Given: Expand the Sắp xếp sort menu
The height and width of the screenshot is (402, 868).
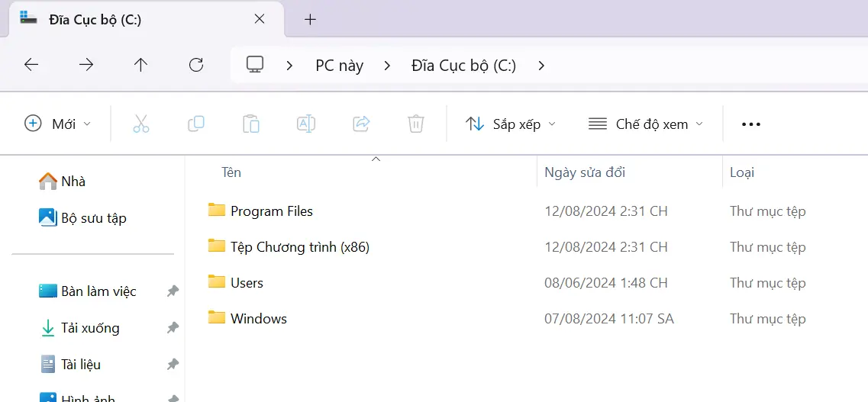Looking at the screenshot, I should (x=511, y=124).
